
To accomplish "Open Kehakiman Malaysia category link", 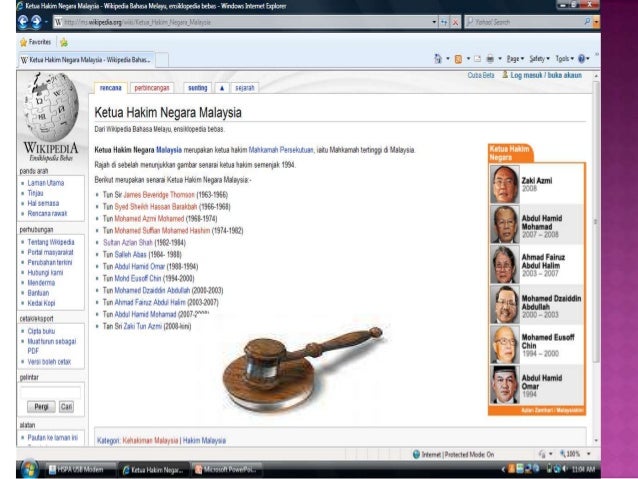I will [x=150, y=440].
